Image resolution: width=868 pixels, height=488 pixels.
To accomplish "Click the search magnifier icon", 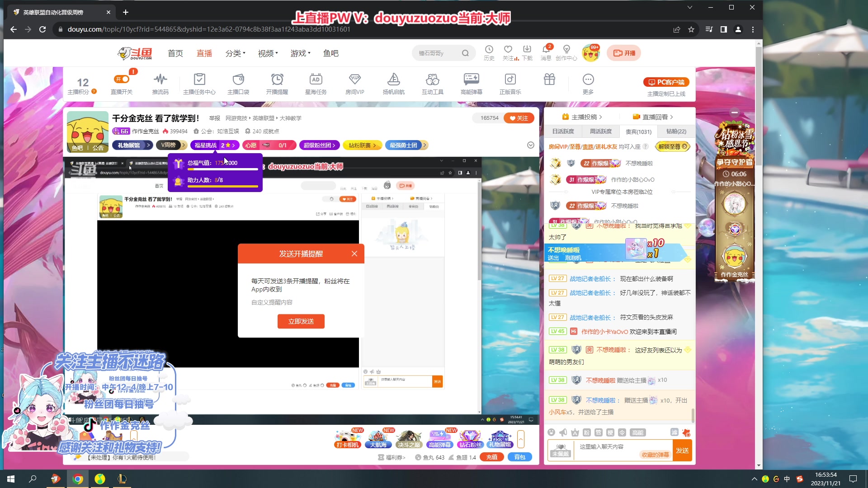I will [465, 53].
